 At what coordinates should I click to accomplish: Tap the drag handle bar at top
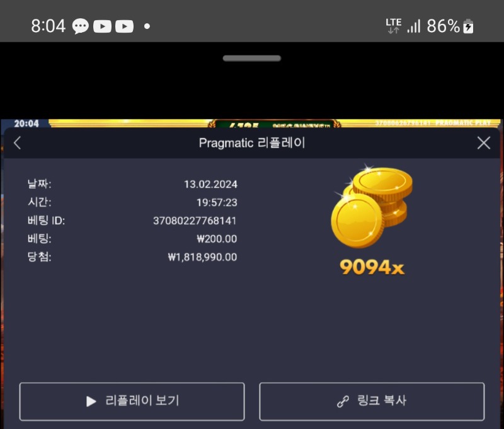[251, 58]
